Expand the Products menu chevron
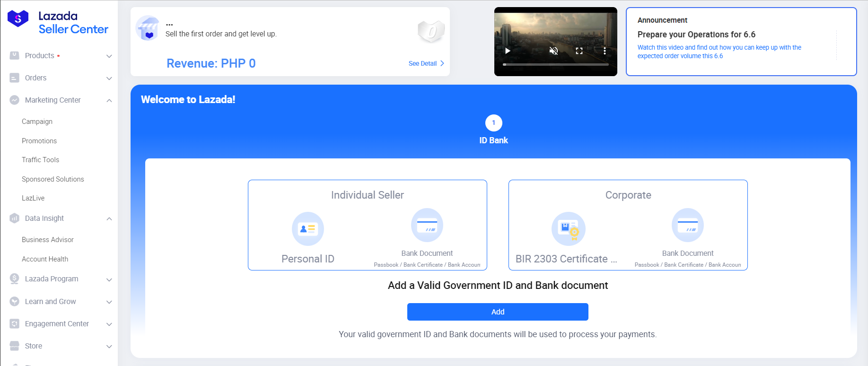868x366 pixels. click(x=109, y=56)
